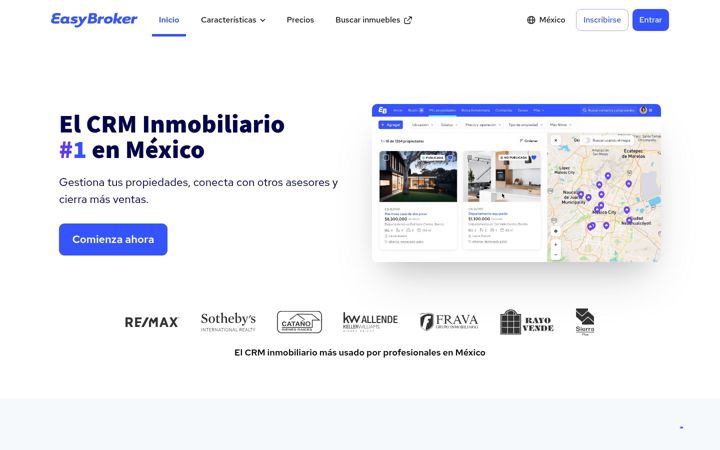Screen dimensions: 720x450
Task: Click the map zoom in plus button
Action: coord(556,245)
